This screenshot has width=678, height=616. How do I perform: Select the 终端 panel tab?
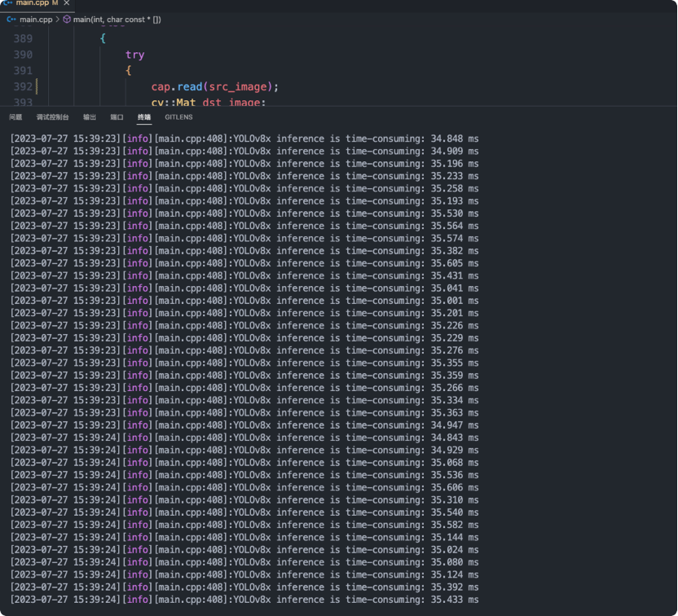(144, 117)
